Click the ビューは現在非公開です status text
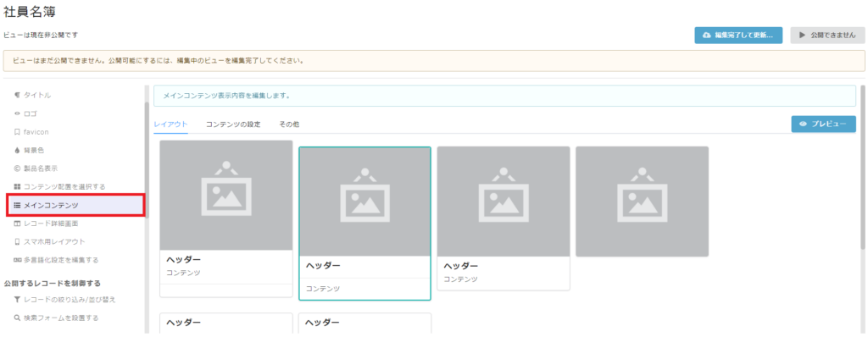 [41, 35]
